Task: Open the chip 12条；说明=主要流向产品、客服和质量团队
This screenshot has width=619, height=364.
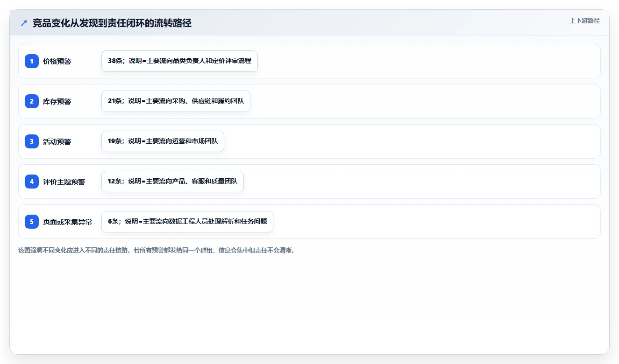Action: pos(172,182)
